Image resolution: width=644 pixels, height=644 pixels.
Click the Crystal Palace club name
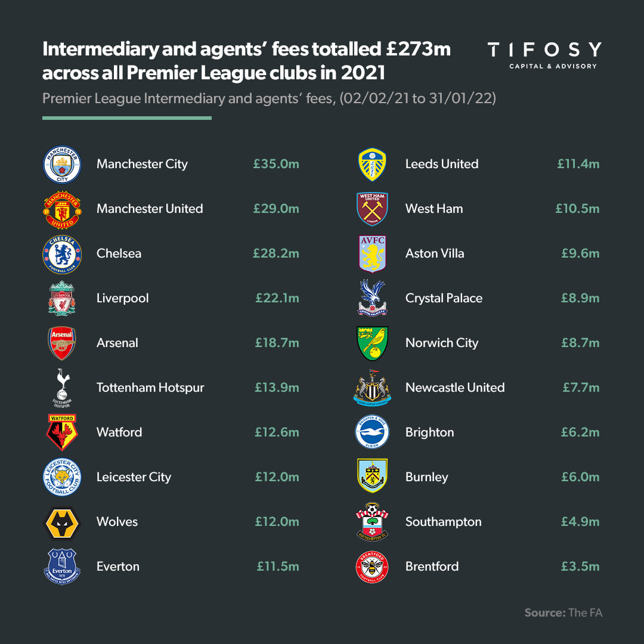(444, 298)
